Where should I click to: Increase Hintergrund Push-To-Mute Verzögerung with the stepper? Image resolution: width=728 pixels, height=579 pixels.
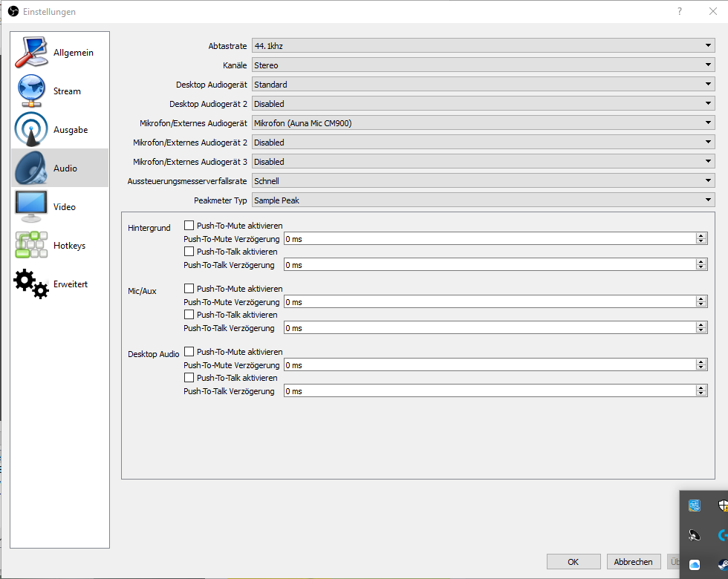[x=701, y=236]
